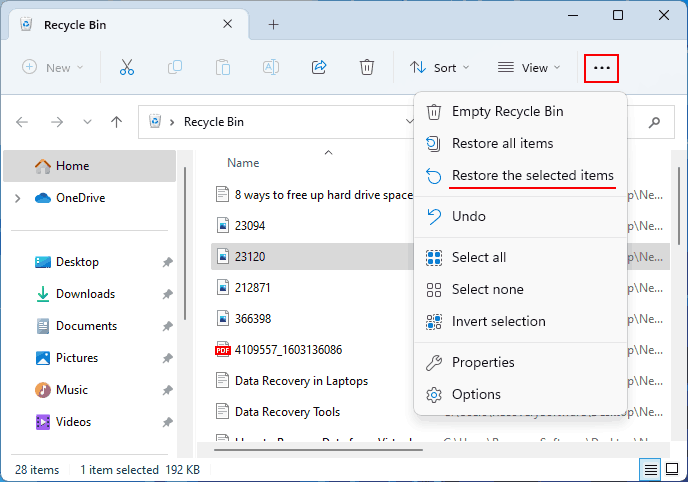Click the Share icon in toolbar

319,68
